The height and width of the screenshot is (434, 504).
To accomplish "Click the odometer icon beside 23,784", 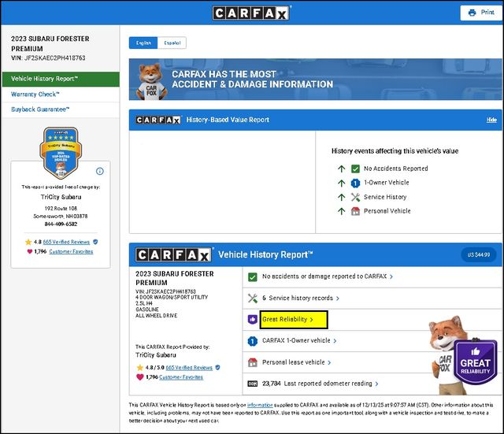I will (x=253, y=384).
